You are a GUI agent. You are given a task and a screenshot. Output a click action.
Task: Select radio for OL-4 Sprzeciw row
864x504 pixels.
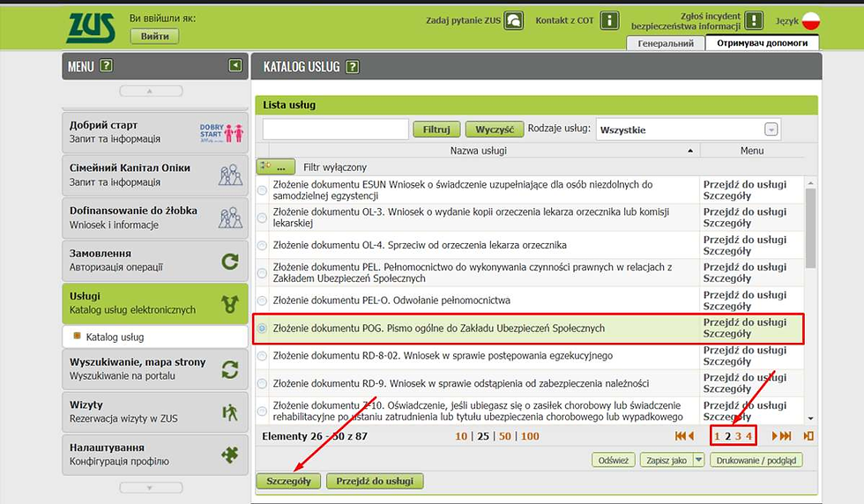pos(263,245)
